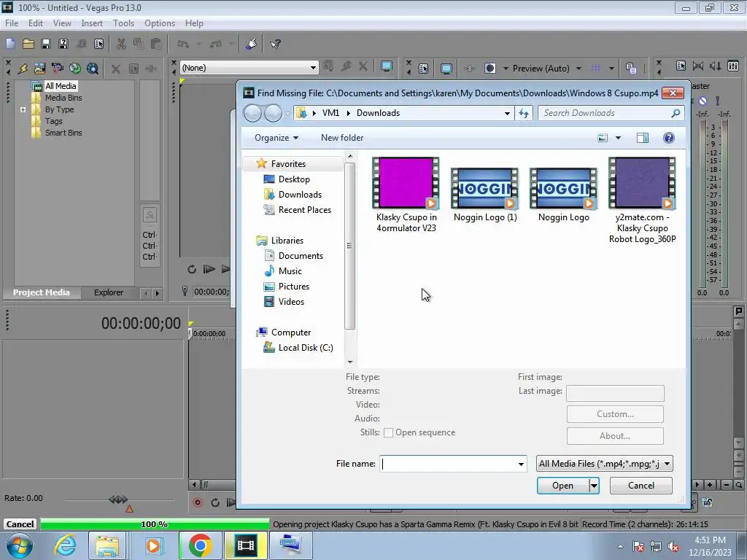The image size is (747, 560).
Task: Click the New folder button
Action: (342, 138)
